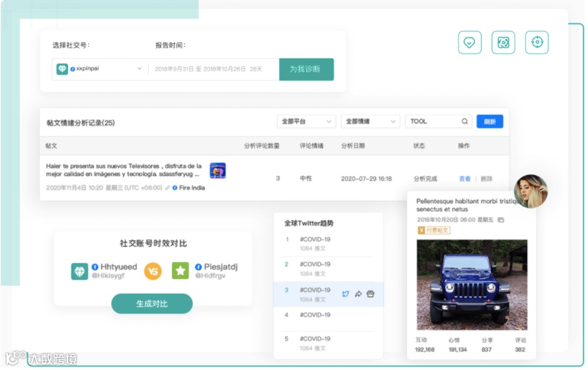Select trend number 4 #COVID-19
The height and width of the screenshot is (370, 588).
[328, 319]
